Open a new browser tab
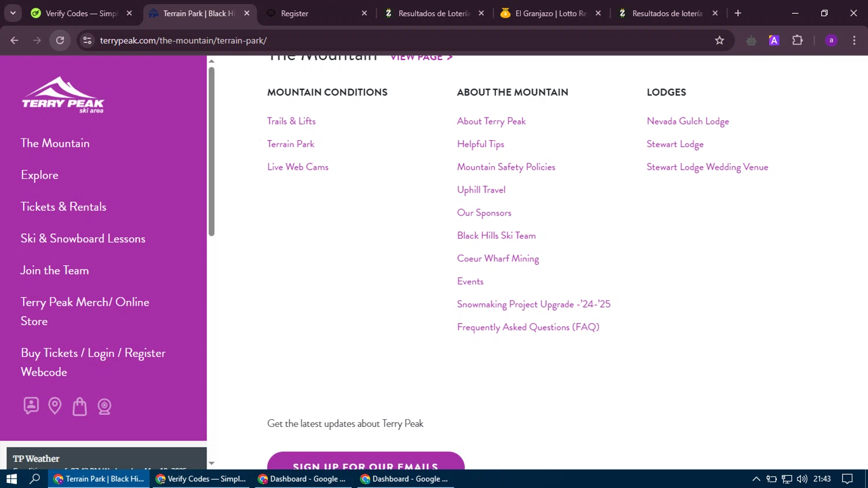868x488 pixels. point(738,13)
